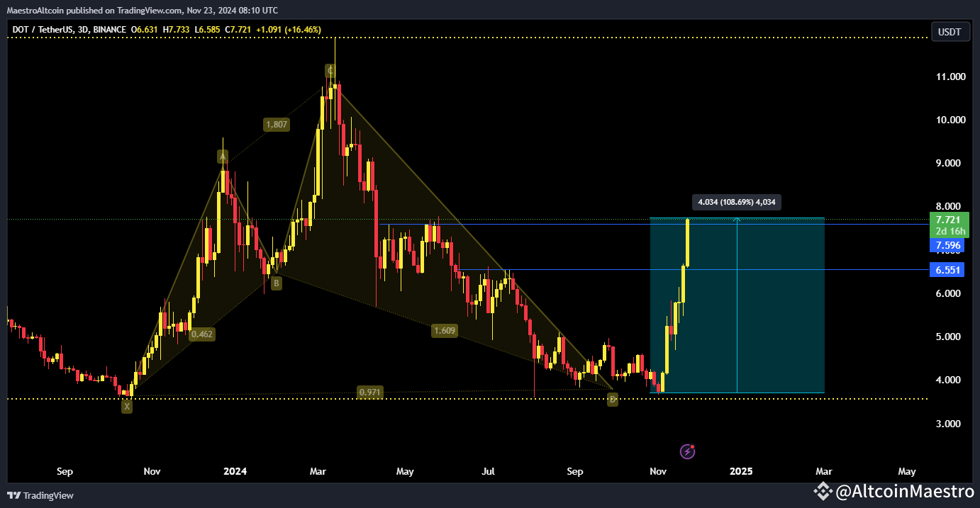Click the 10.000 price axis label
Screen dimensions: 980x508
[x=951, y=120]
